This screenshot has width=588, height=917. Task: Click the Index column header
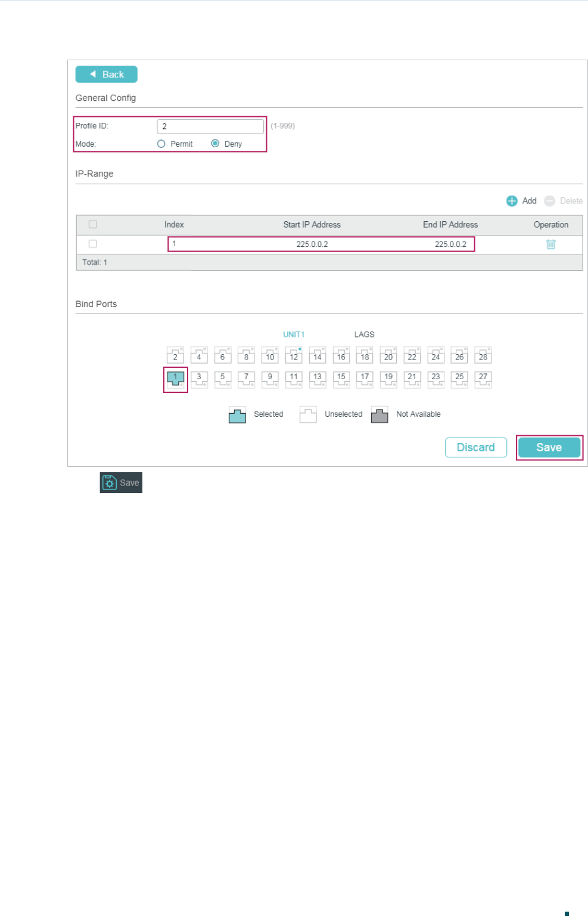pos(174,225)
